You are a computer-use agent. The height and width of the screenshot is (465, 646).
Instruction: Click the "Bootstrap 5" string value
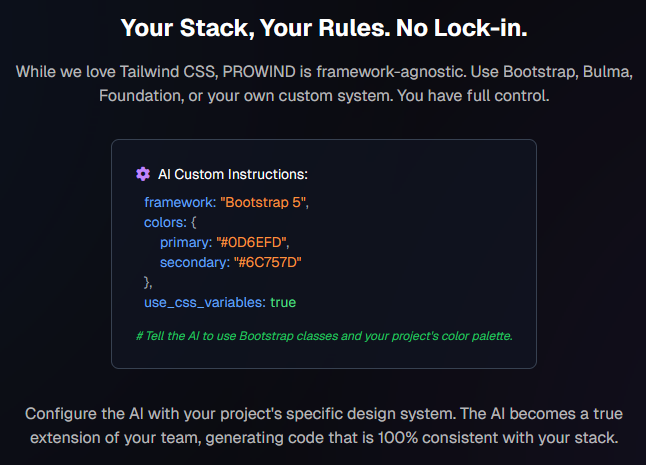click(263, 202)
